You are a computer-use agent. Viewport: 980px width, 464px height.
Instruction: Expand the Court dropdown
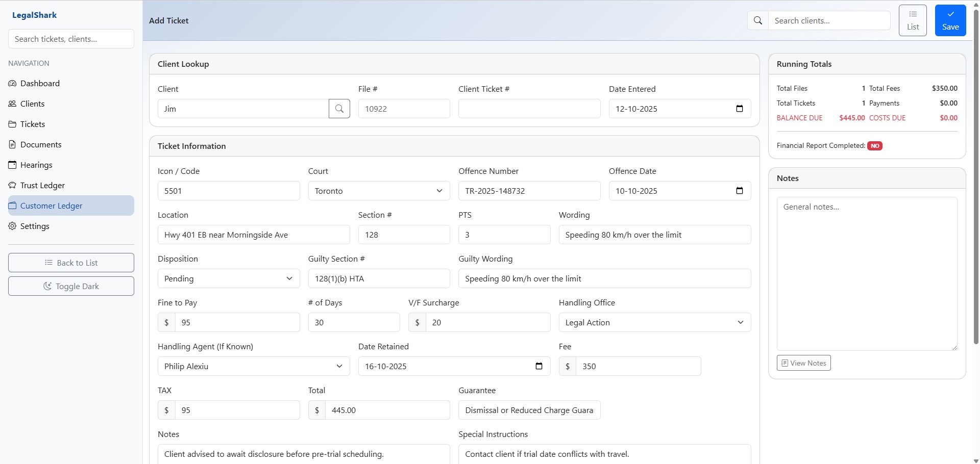pos(379,191)
